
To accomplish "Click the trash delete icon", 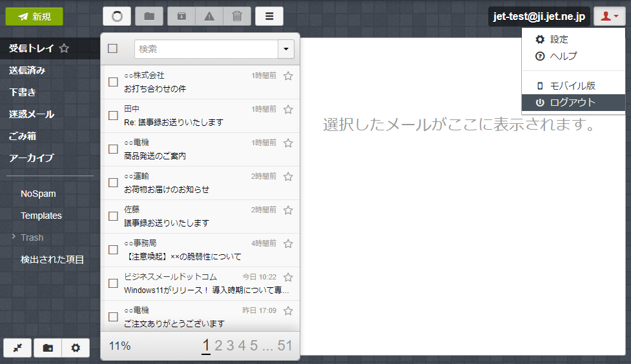I will [x=237, y=17].
